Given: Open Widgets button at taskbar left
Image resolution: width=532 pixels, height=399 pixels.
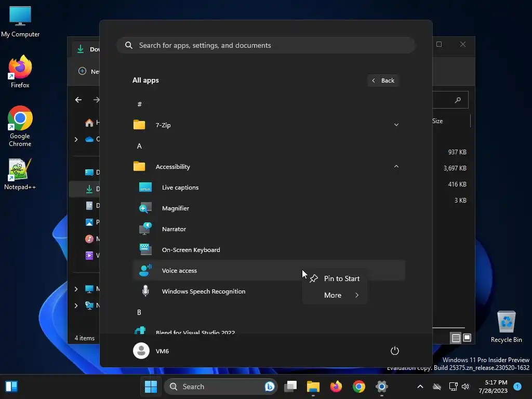Looking at the screenshot, I should pos(11,387).
